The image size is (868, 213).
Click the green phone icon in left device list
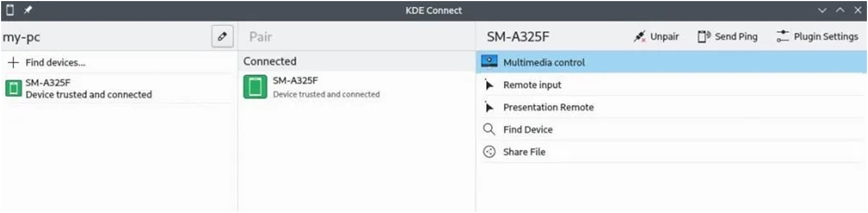14,88
